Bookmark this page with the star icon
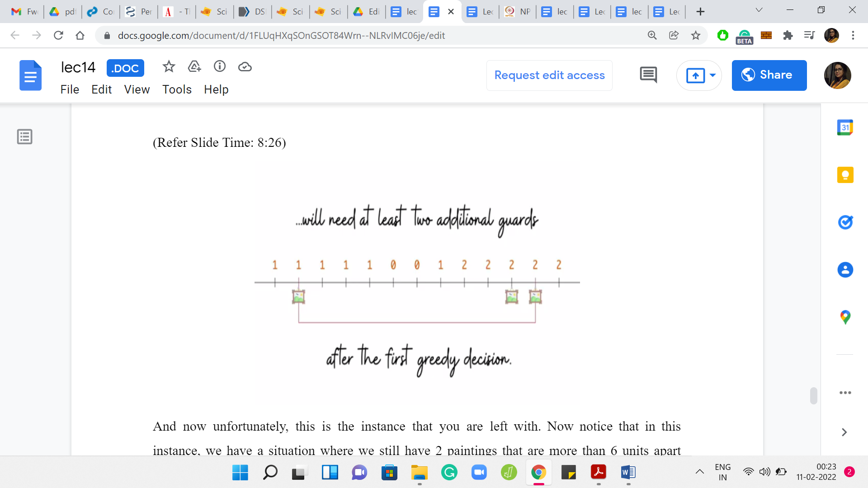 pyautogui.click(x=696, y=35)
